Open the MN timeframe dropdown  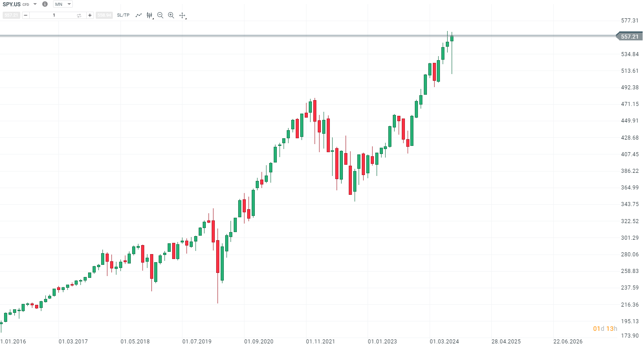pyautogui.click(x=63, y=4)
